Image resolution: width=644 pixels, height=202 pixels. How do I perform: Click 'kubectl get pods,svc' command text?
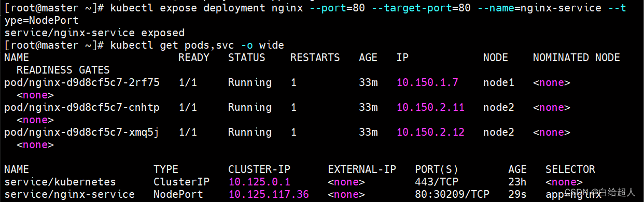click(x=172, y=46)
